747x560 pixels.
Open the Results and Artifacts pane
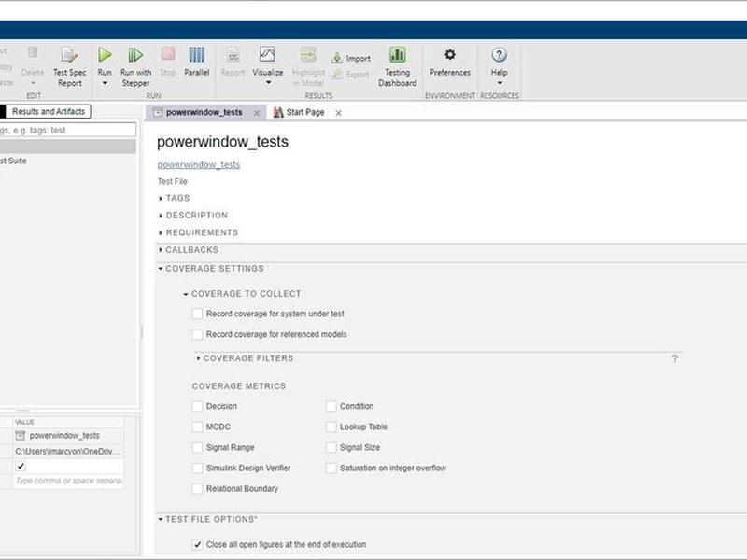49,111
